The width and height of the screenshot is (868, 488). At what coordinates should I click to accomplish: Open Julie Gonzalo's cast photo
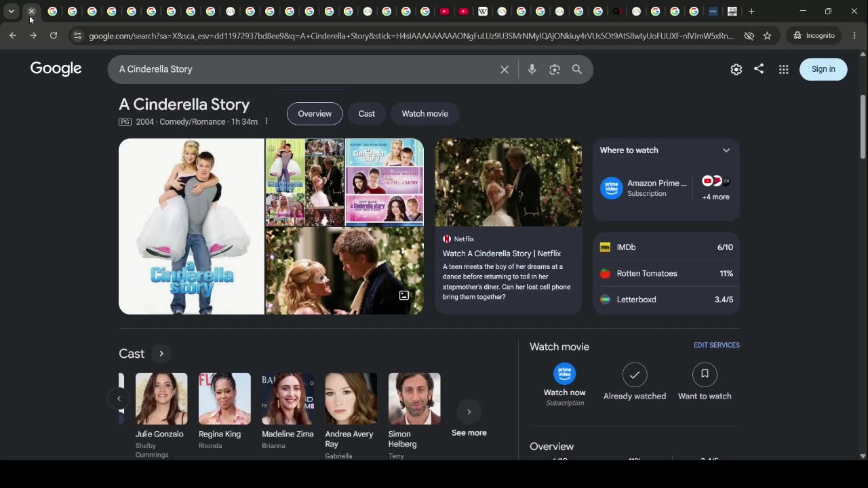pyautogui.click(x=161, y=399)
